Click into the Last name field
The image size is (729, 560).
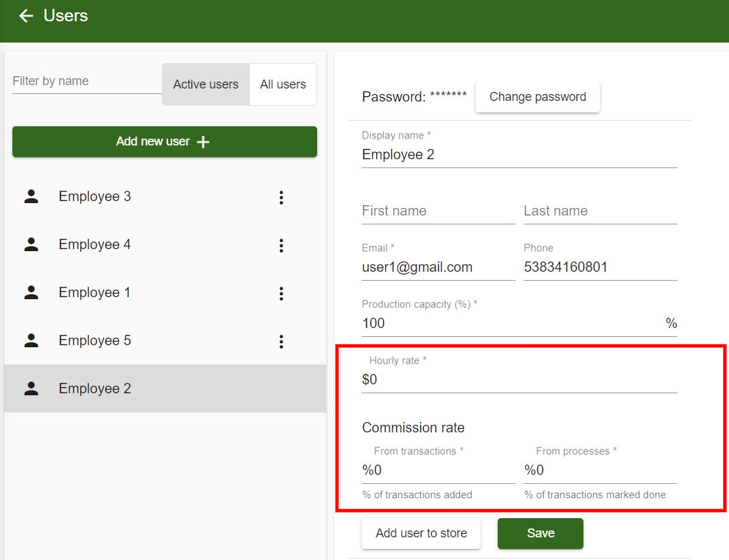600,211
